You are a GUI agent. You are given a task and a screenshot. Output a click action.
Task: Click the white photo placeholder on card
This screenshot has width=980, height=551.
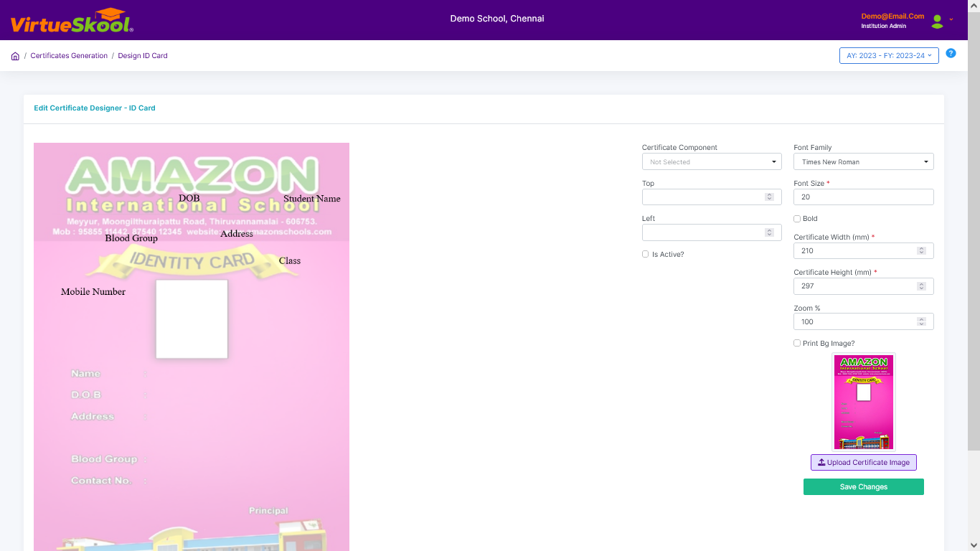tap(192, 319)
